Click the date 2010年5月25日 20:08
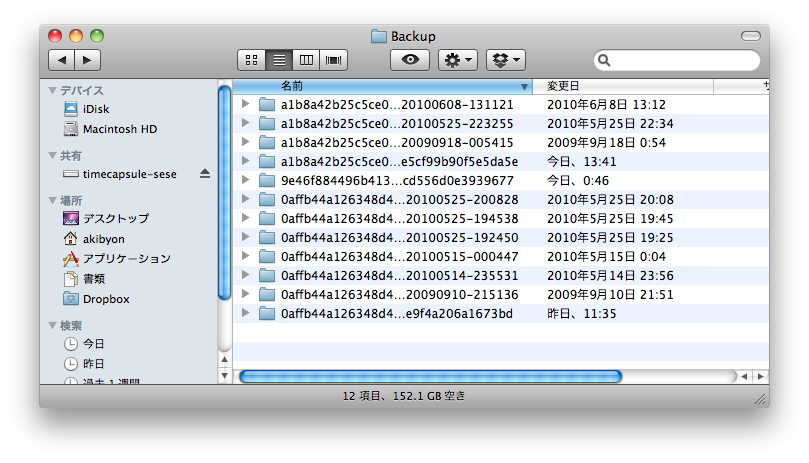 pos(610,199)
